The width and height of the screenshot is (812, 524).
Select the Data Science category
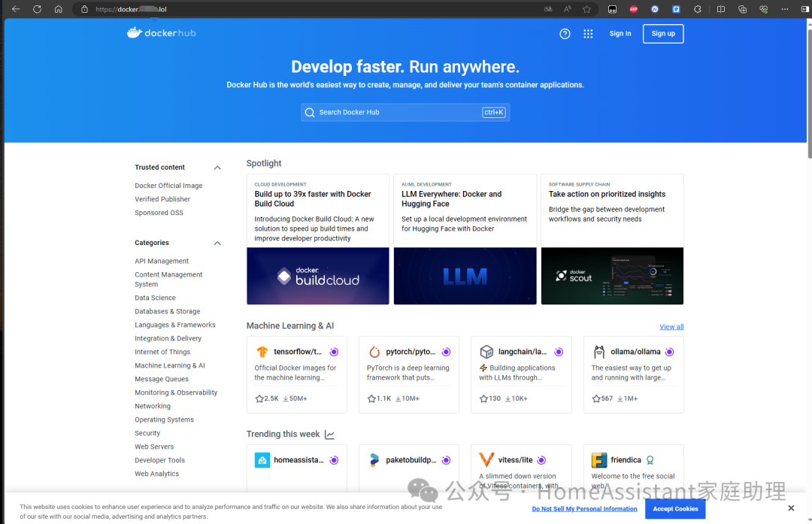pyautogui.click(x=155, y=298)
